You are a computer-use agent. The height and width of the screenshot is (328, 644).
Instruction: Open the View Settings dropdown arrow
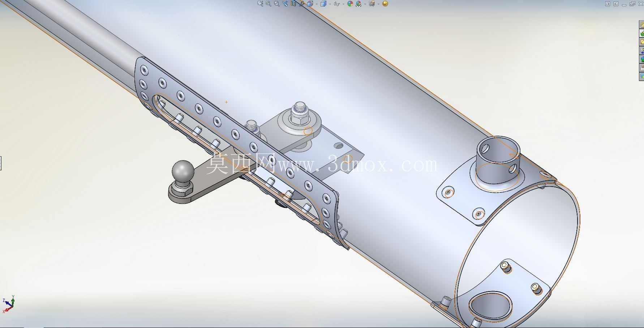(378, 4)
